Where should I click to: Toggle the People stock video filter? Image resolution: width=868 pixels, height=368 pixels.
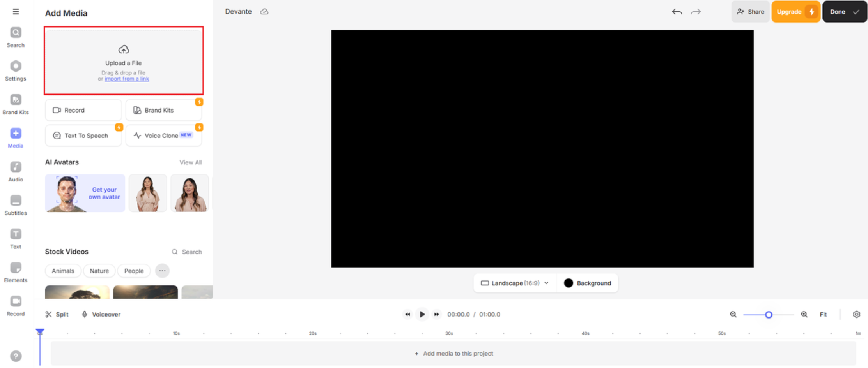134,271
